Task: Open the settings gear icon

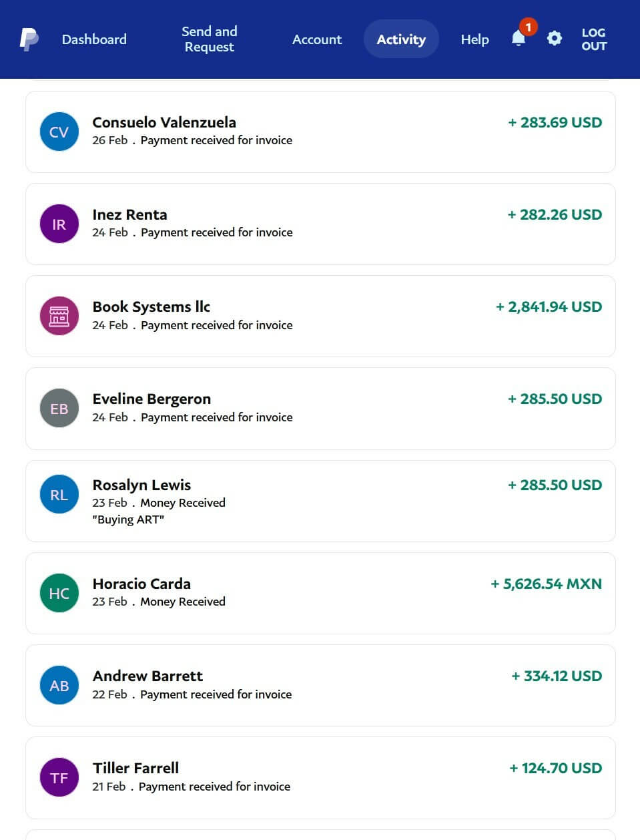Action: (x=554, y=39)
